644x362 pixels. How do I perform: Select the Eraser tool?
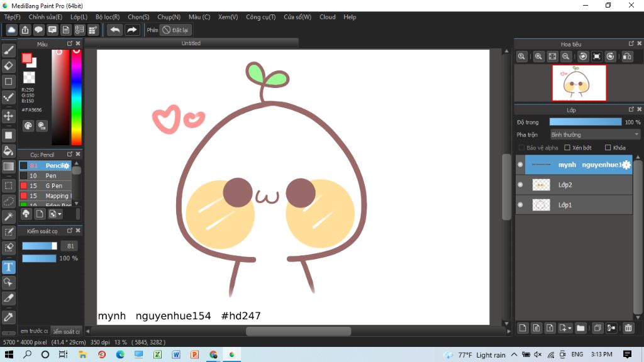[9, 65]
